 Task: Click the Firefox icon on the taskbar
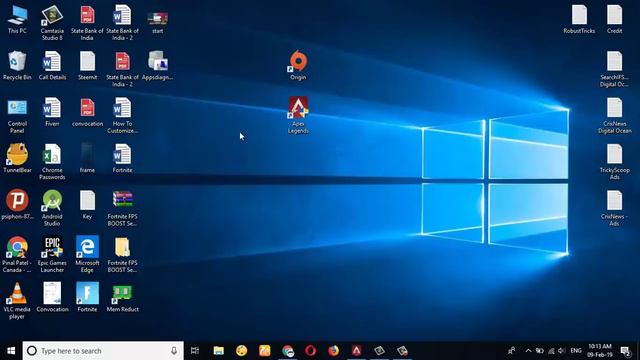point(333,351)
